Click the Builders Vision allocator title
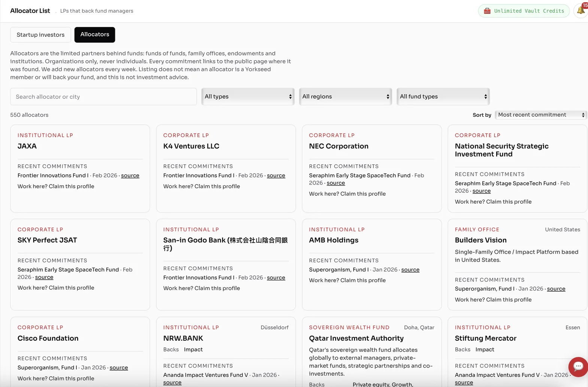 (481, 240)
